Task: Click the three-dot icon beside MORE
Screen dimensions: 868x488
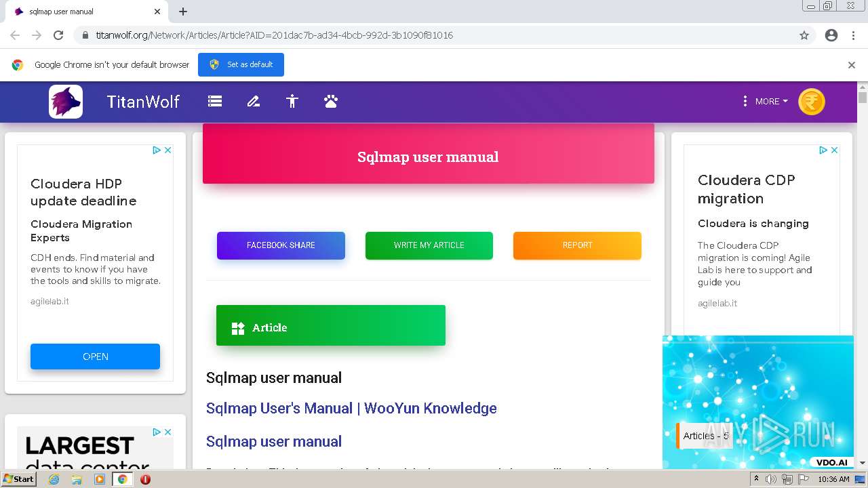Action: (x=745, y=101)
